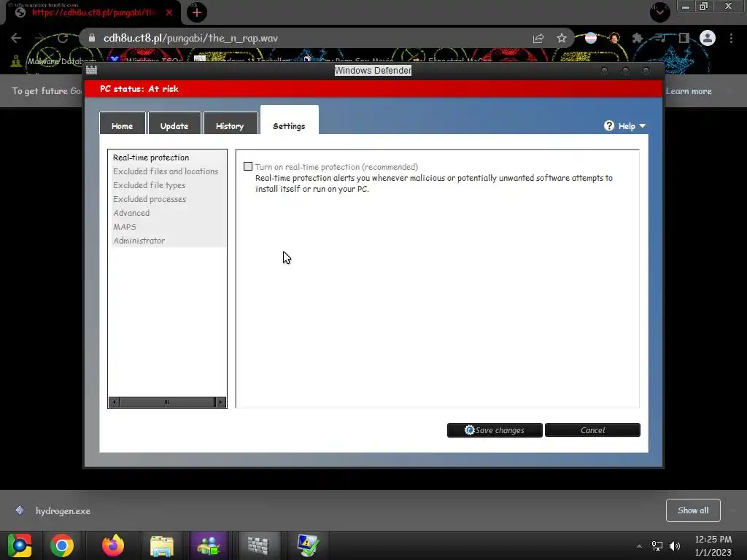
Task: Click the browser Back arrow
Action: pos(16,38)
